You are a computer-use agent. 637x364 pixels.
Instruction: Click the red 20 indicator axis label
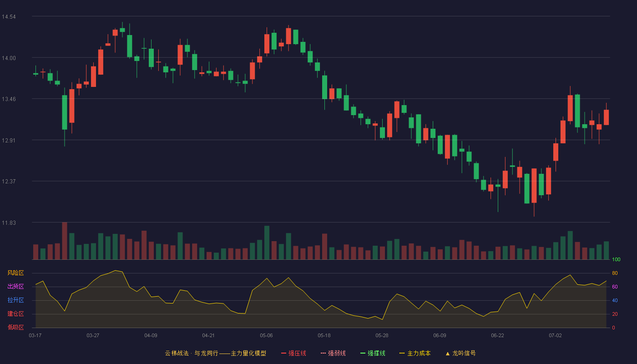click(x=615, y=314)
